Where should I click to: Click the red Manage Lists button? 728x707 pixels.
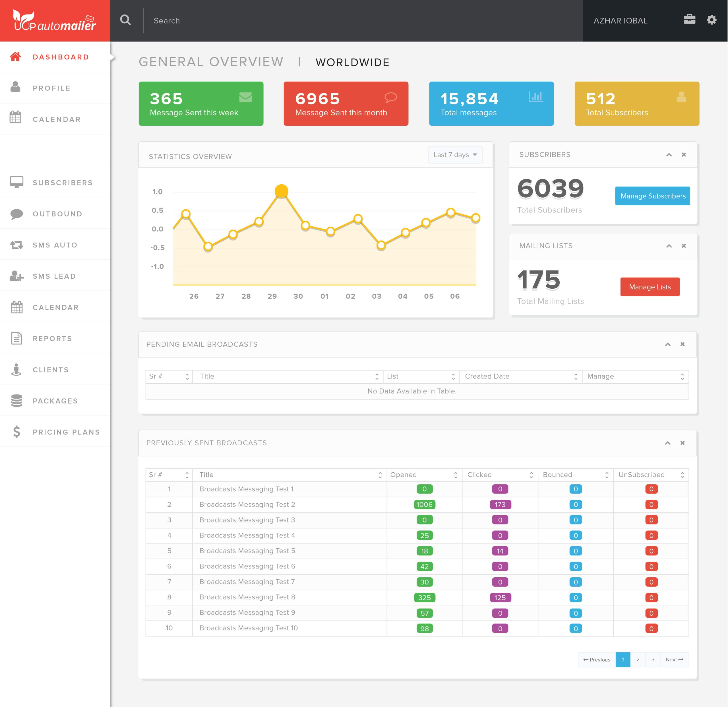tap(650, 287)
